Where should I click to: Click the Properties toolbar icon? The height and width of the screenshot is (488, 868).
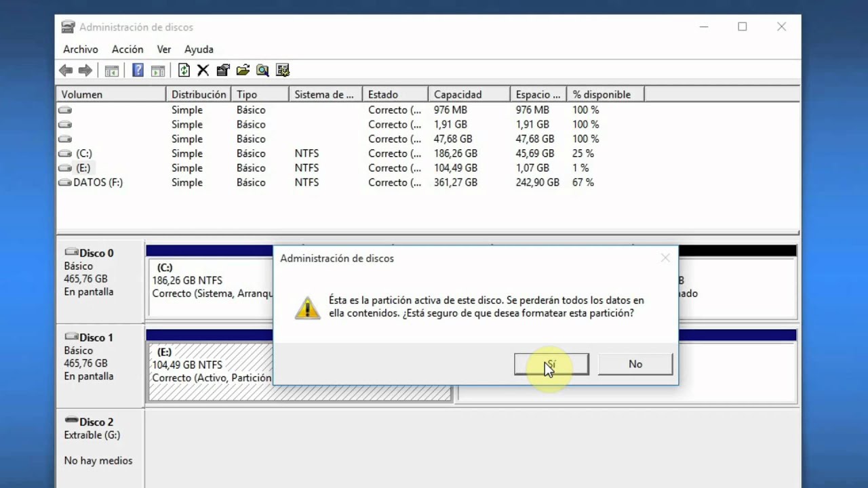tap(223, 70)
